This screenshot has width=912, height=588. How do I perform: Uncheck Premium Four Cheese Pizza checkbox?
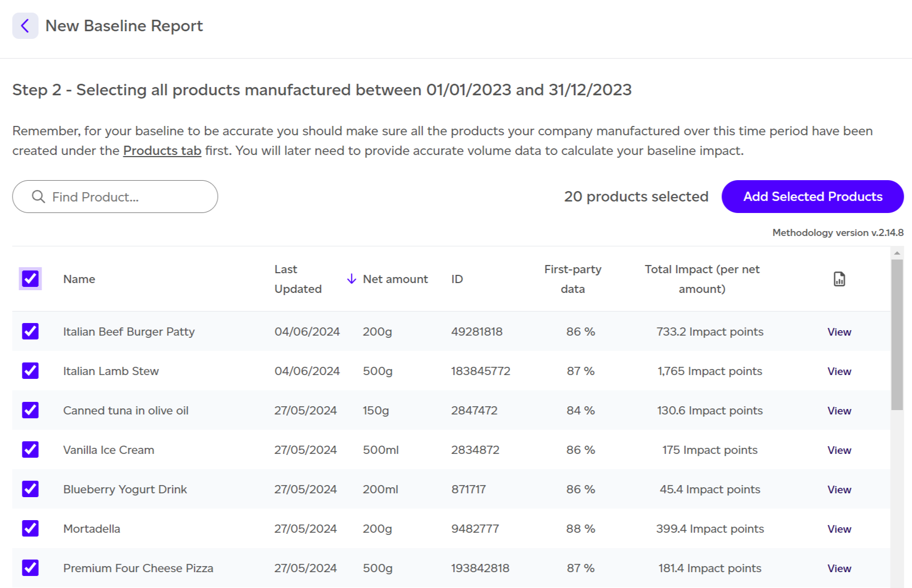30,568
